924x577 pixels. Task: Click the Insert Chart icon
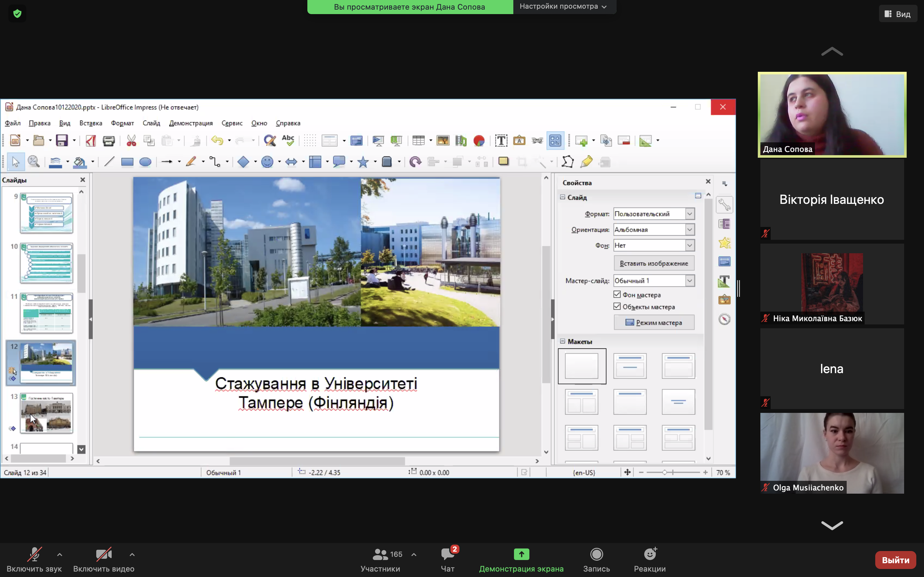click(x=479, y=140)
